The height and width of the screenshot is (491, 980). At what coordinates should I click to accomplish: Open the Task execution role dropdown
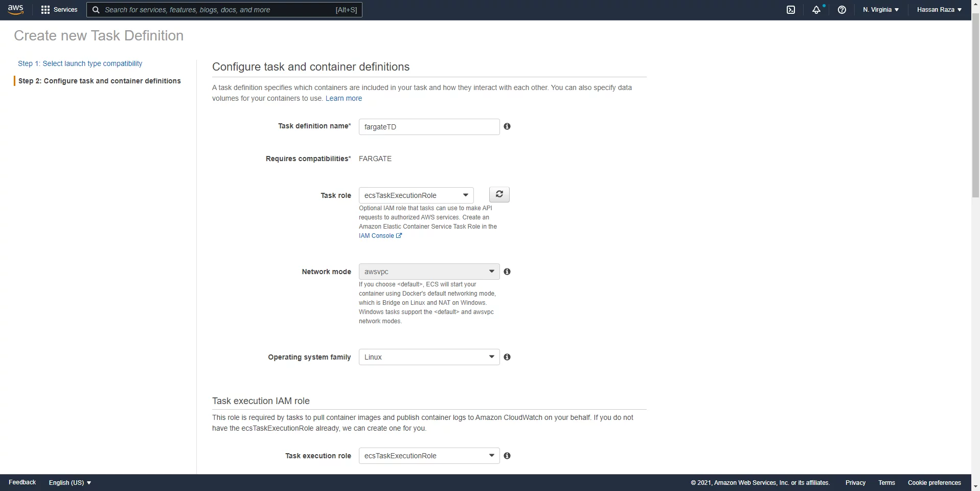pos(429,456)
